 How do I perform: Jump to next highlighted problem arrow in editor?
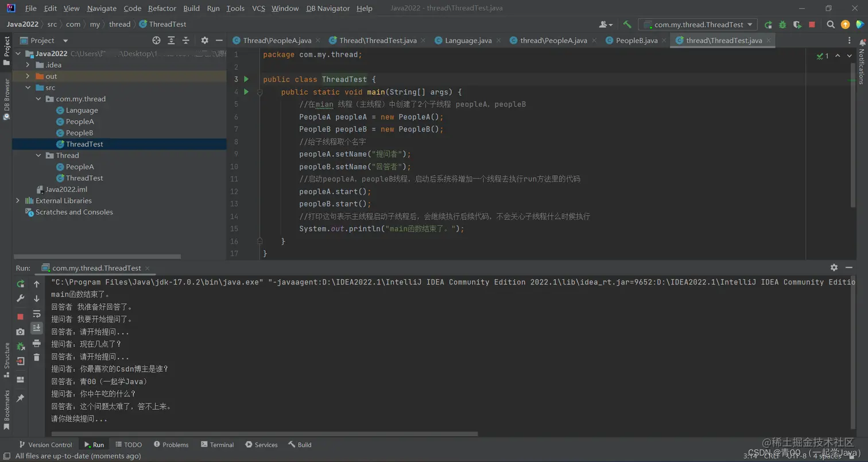[849, 56]
